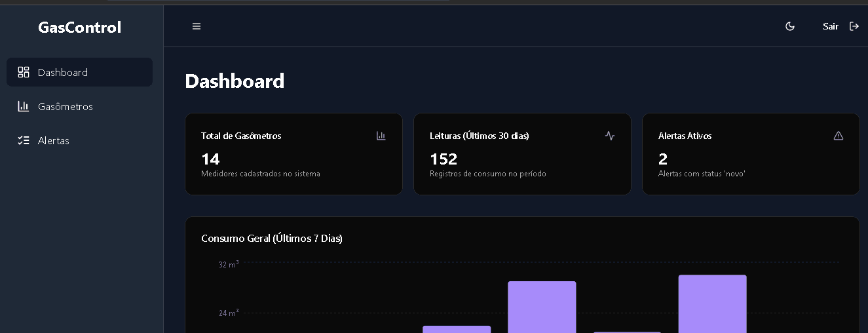Viewport: 868px width, 333px height.
Task: Click the Leituras (Últimos 30 dias) title
Action: click(480, 136)
